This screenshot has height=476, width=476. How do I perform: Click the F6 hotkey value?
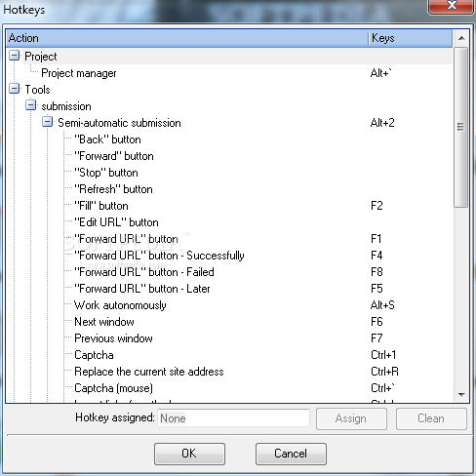[x=377, y=322]
